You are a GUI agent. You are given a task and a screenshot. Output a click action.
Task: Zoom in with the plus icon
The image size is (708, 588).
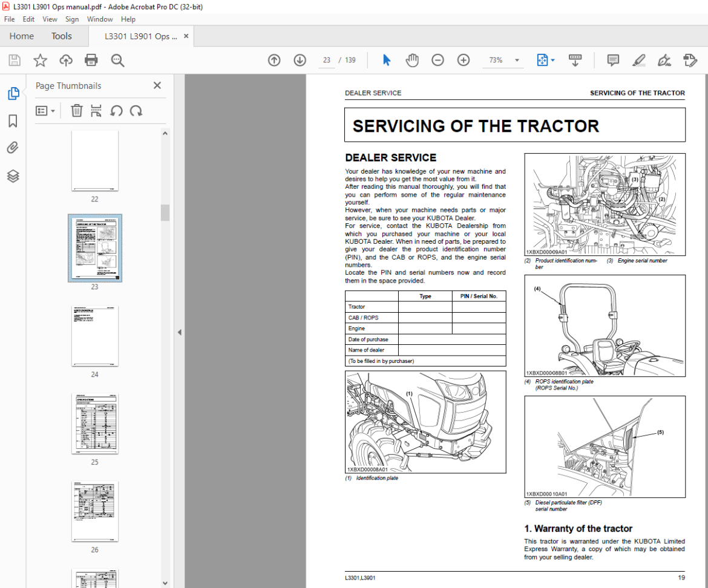[x=464, y=60]
